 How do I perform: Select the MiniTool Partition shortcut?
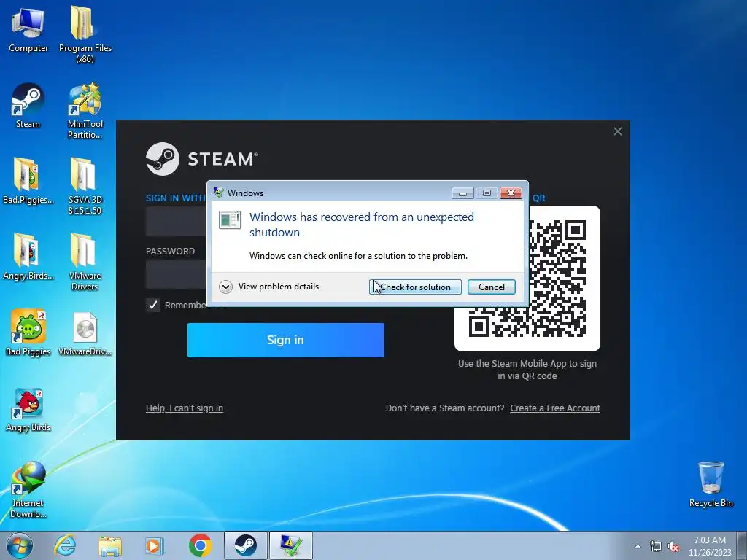85,111
